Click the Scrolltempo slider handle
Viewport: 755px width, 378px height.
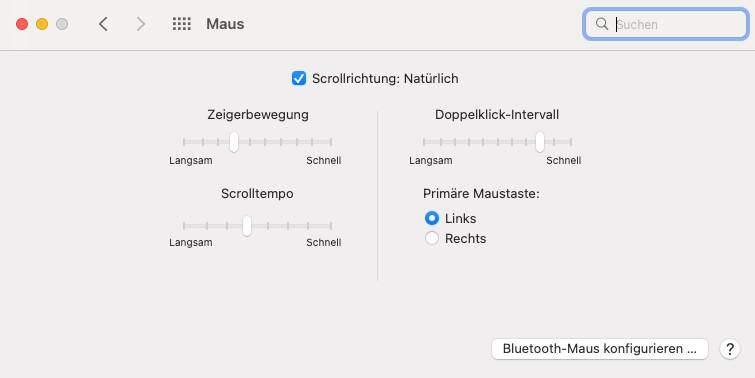click(x=247, y=226)
